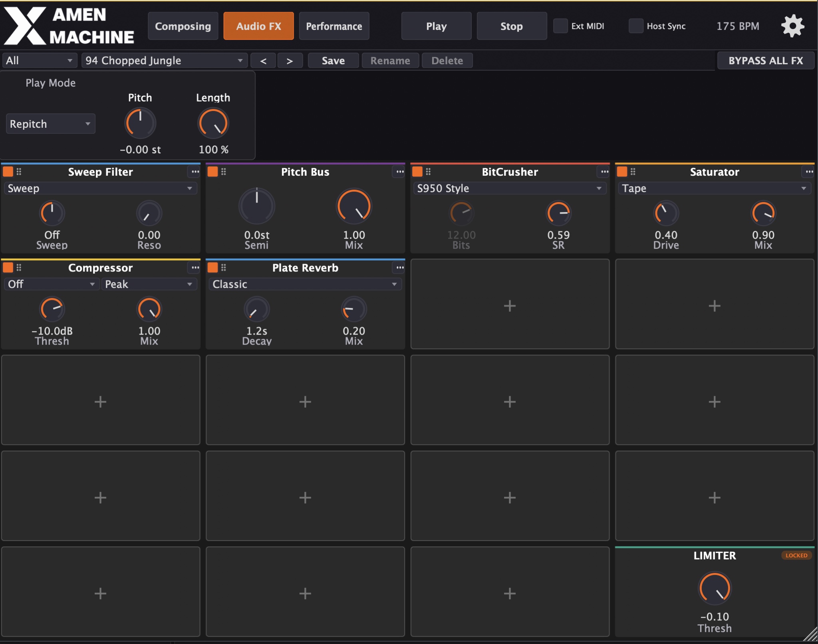This screenshot has height=644, width=818.
Task: Grab the Compressor drag handle
Action: coord(19,268)
